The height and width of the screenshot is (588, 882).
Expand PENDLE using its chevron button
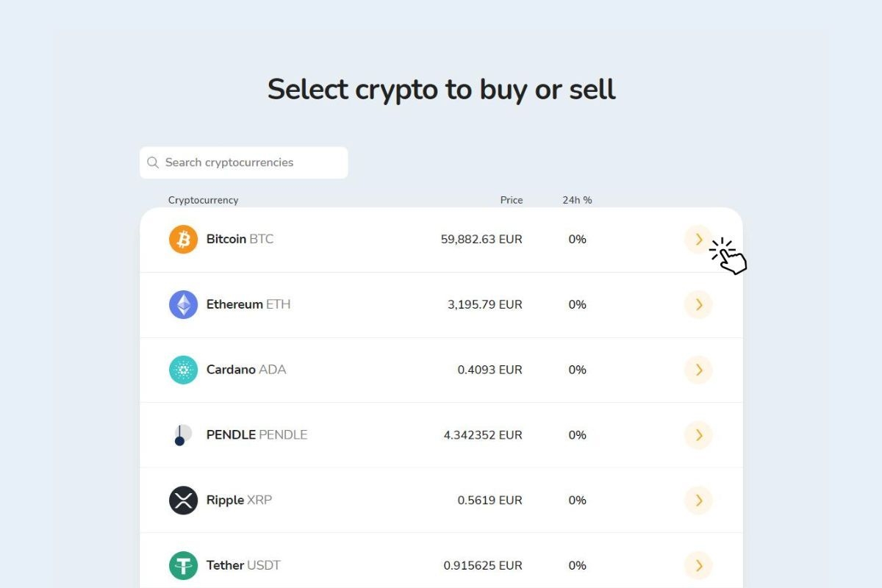click(x=698, y=435)
